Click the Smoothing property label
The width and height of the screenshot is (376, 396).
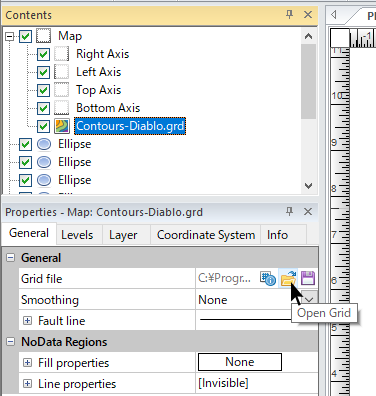(x=50, y=300)
